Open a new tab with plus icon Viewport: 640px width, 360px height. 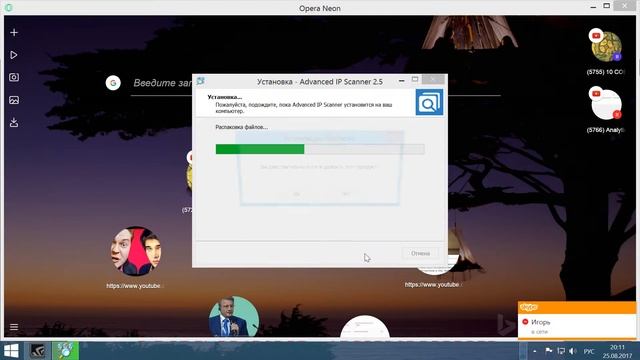(x=14, y=32)
